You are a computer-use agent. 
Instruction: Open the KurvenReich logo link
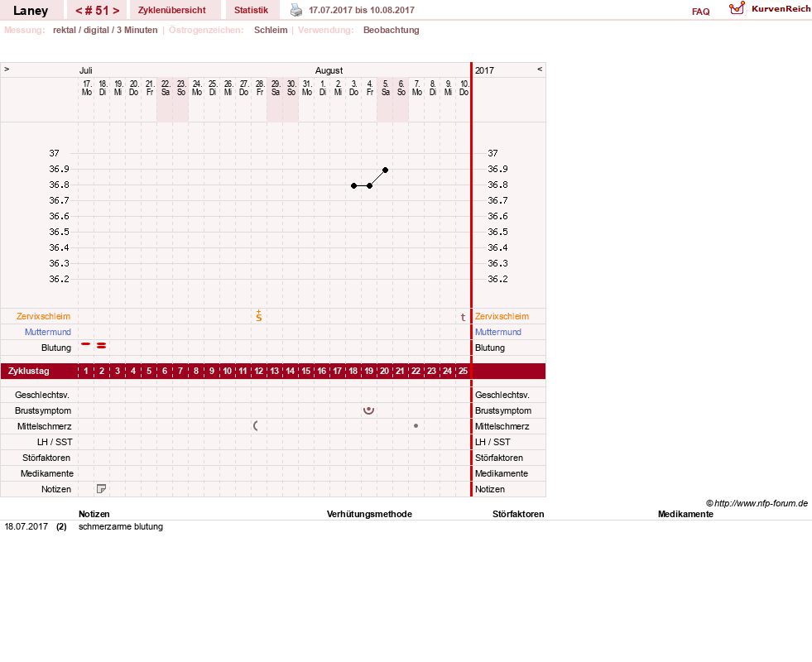coord(770,9)
